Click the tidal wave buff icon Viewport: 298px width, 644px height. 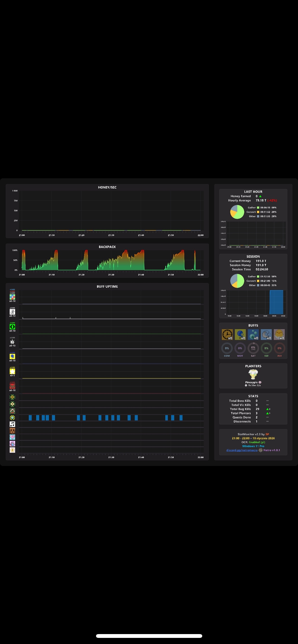[266, 334]
